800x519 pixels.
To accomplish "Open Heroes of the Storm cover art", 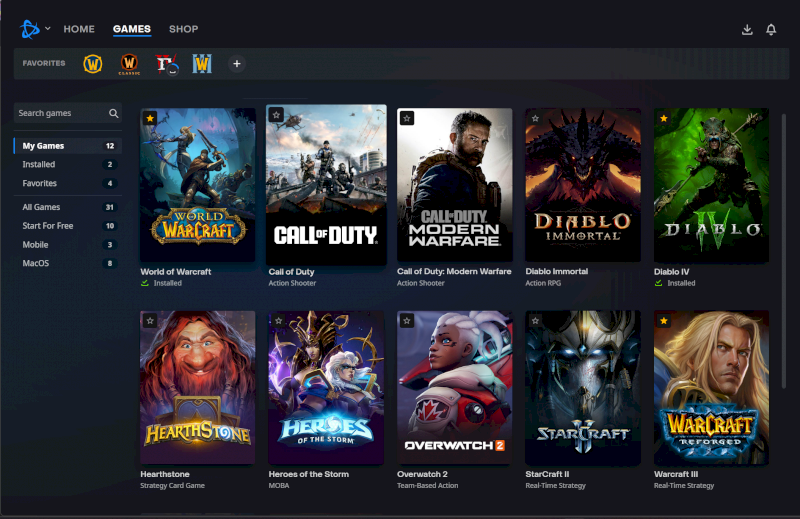I will coord(327,387).
